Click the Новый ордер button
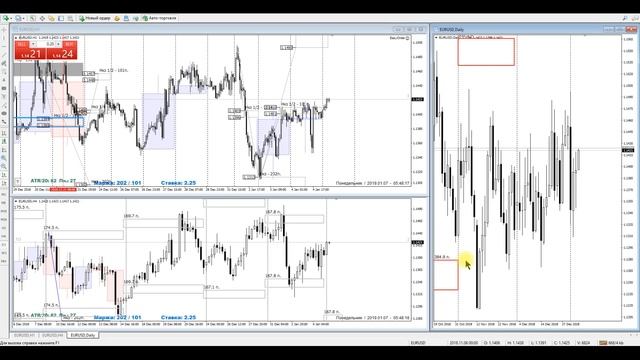 click(95, 18)
